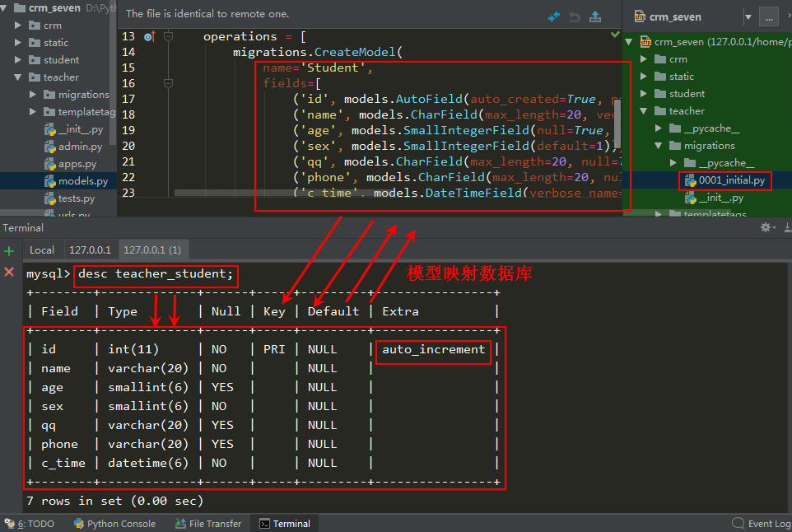Click fold marker on line 16
792x532 pixels.
169,83
